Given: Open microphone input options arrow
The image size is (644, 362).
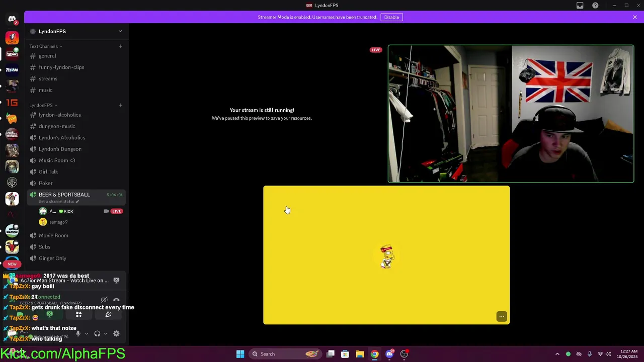Looking at the screenshot, I should click(x=86, y=334).
